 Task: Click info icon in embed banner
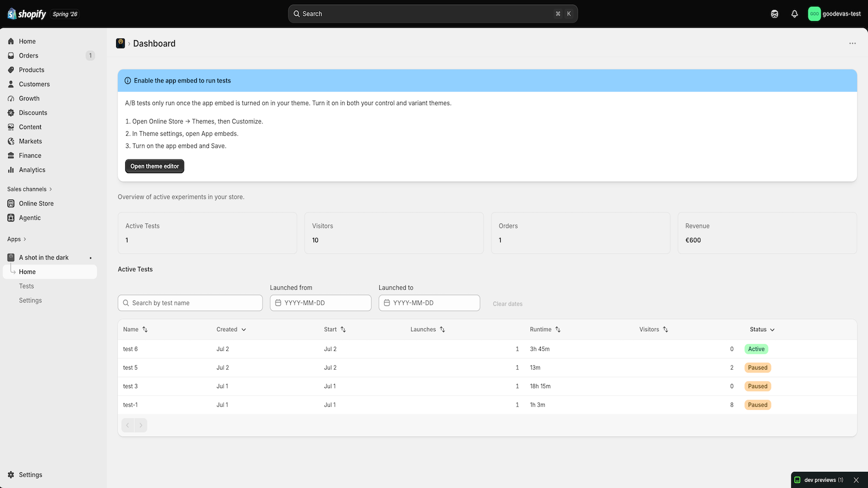click(x=128, y=81)
